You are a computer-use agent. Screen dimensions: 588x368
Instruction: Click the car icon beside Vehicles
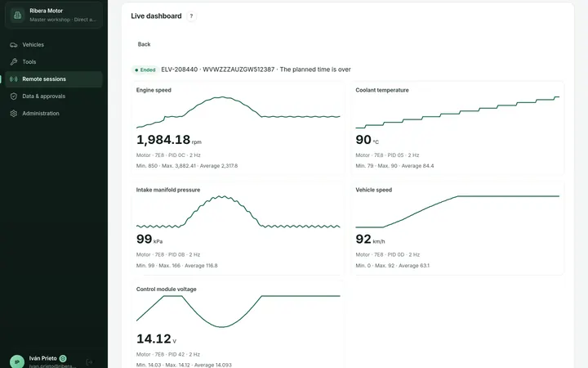point(14,45)
